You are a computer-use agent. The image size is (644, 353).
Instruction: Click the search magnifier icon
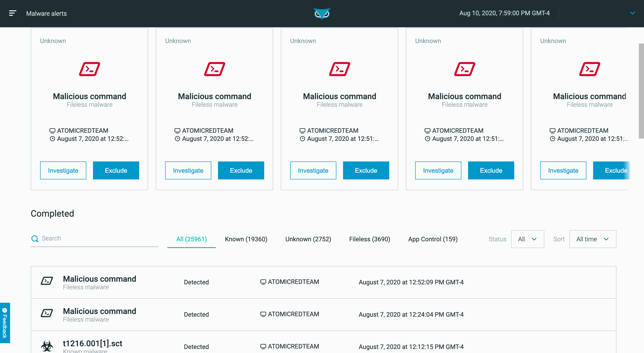coord(35,239)
